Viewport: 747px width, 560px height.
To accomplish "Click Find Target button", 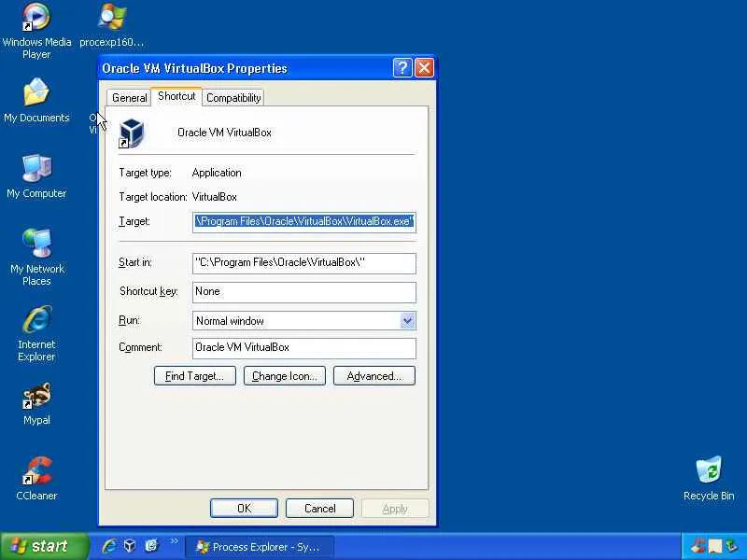I will (x=195, y=376).
